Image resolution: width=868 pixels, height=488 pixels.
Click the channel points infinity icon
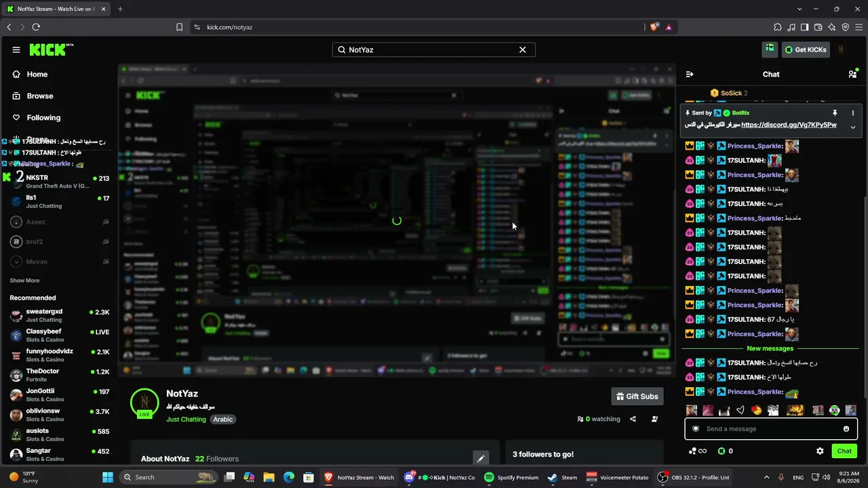(x=698, y=451)
